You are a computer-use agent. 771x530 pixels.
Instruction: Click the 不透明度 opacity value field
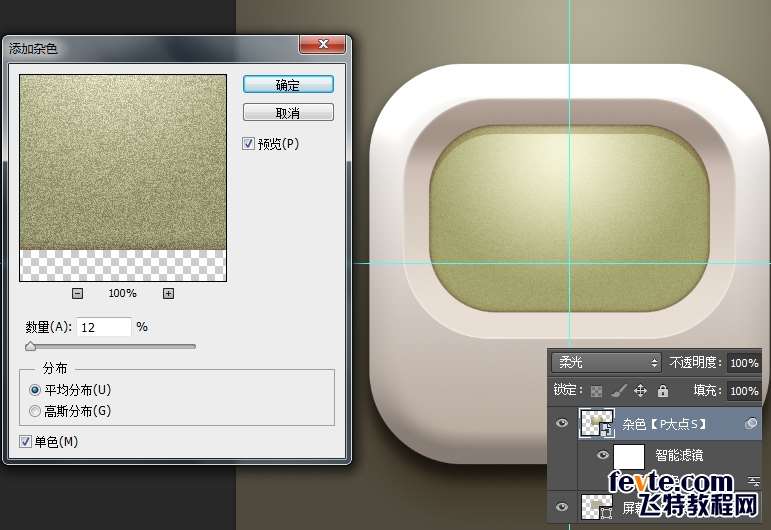[x=744, y=363]
